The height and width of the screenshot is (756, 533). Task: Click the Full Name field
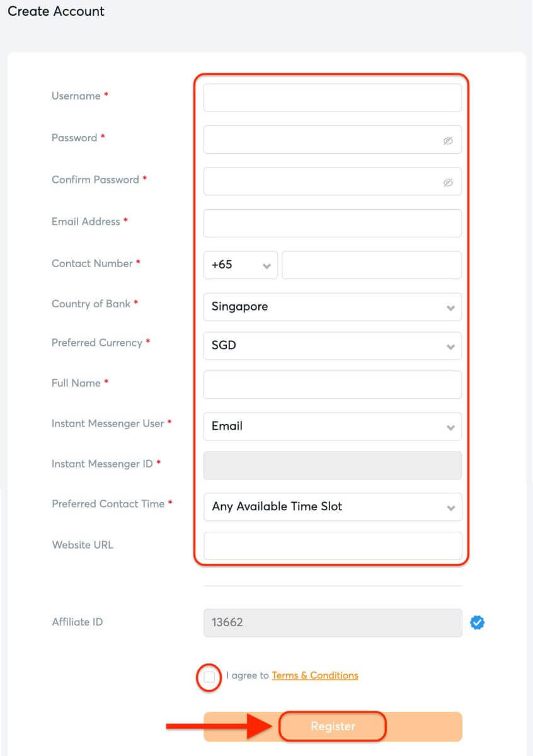tap(332, 385)
